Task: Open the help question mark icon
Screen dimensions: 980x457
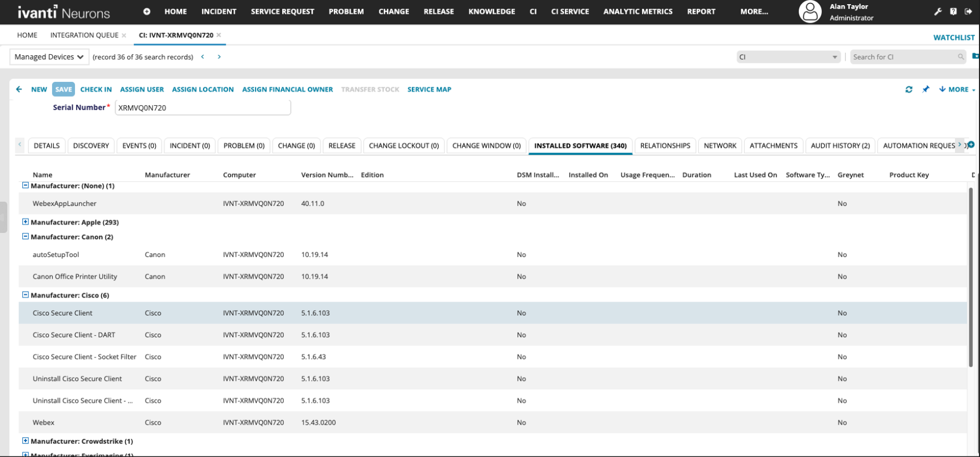Action: pyautogui.click(x=953, y=11)
